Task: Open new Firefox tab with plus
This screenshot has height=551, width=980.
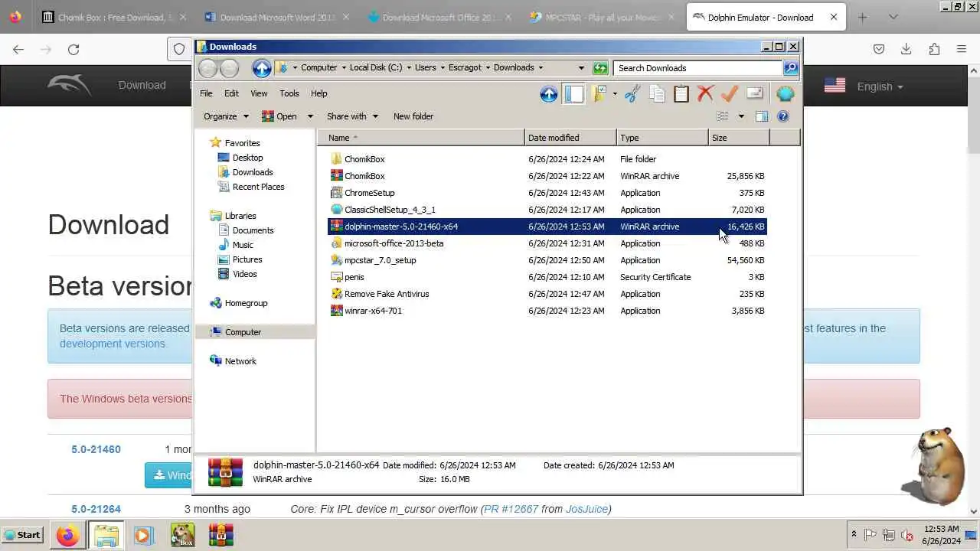Action: click(x=862, y=17)
